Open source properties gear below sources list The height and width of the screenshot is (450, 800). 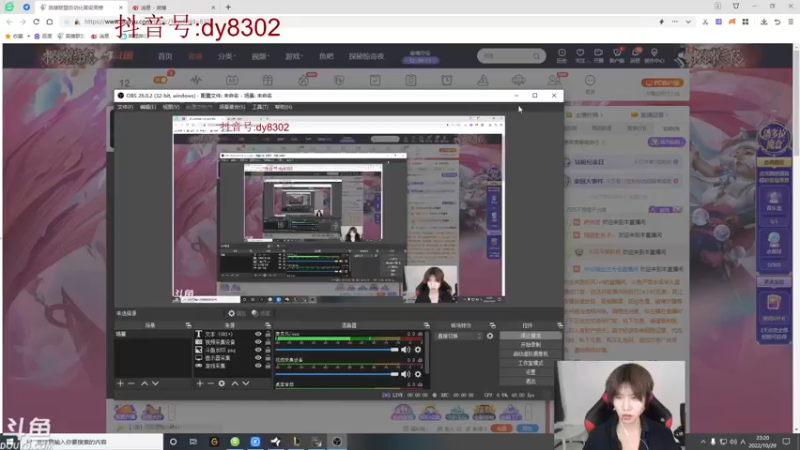[222, 383]
